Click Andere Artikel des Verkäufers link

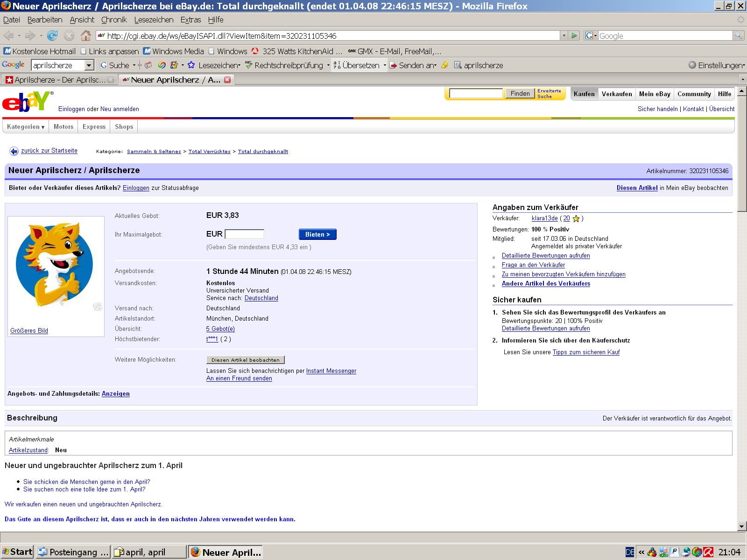point(546,283)
